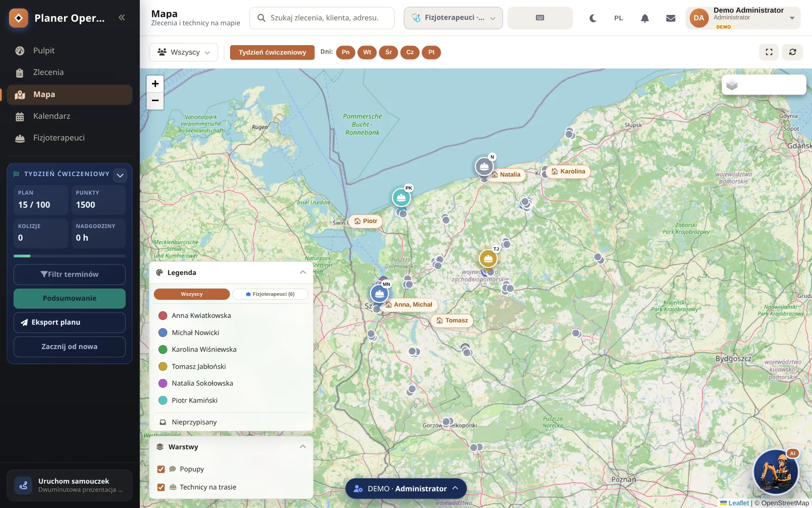Click Filtr terminów button

(x=69, y=275)
